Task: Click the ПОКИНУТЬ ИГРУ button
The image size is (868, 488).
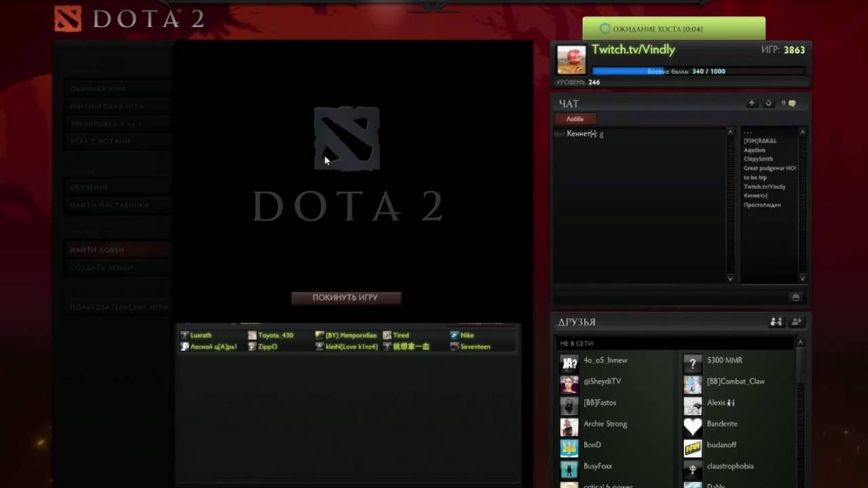Action: point(346,298)
